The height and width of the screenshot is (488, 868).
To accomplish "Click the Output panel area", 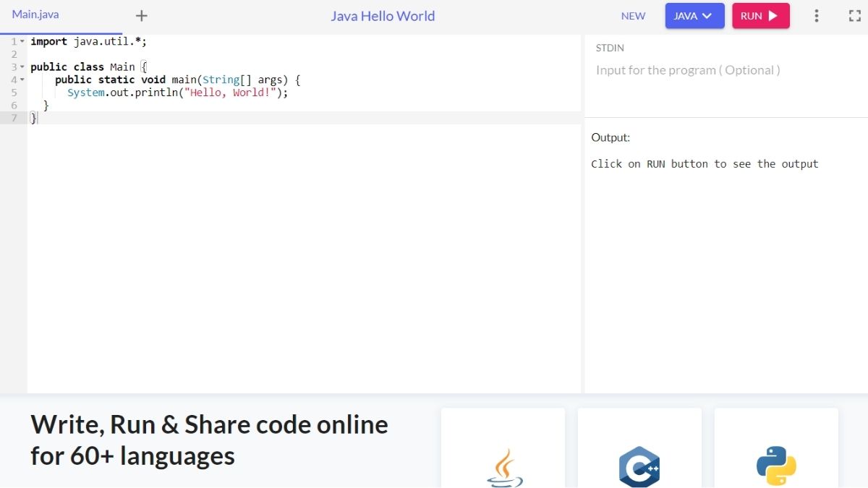I will pyautogui.click(x=723, y=253).
